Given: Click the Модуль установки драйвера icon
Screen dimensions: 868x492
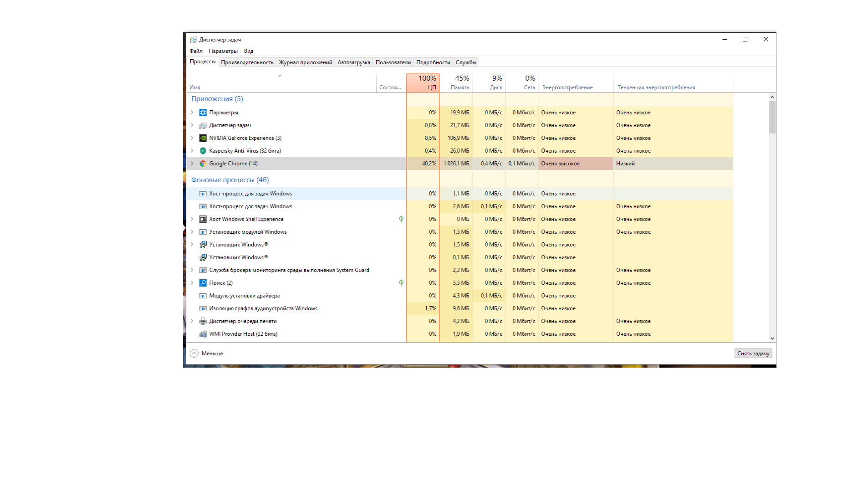Looking at the screenshot, I should 203,296.
